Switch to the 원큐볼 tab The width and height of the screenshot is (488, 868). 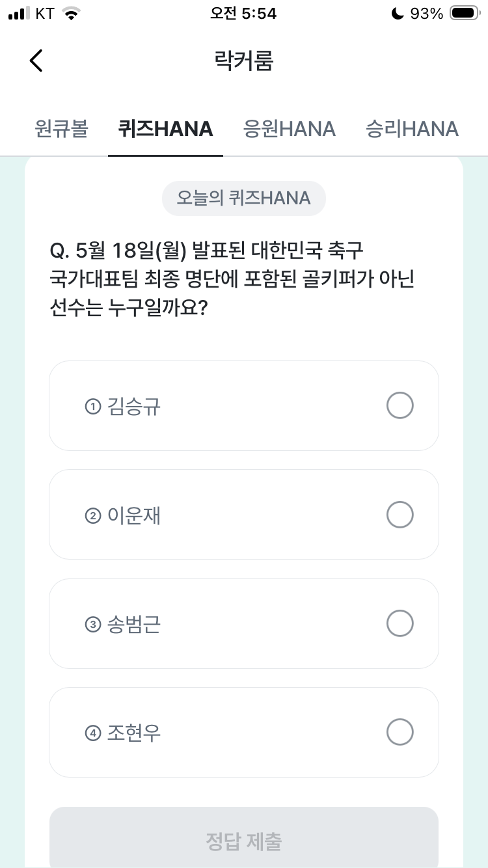click(61, 129)
